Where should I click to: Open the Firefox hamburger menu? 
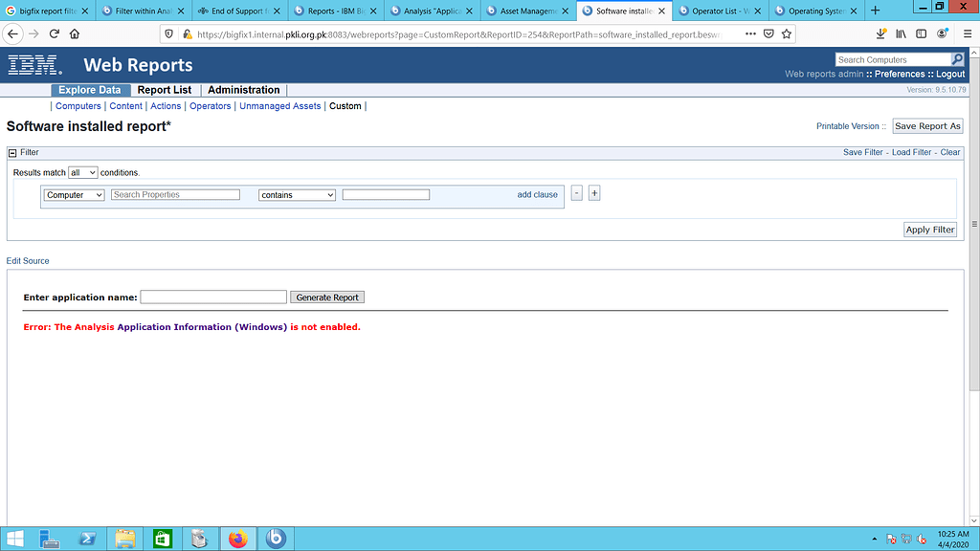click(967, 32)
